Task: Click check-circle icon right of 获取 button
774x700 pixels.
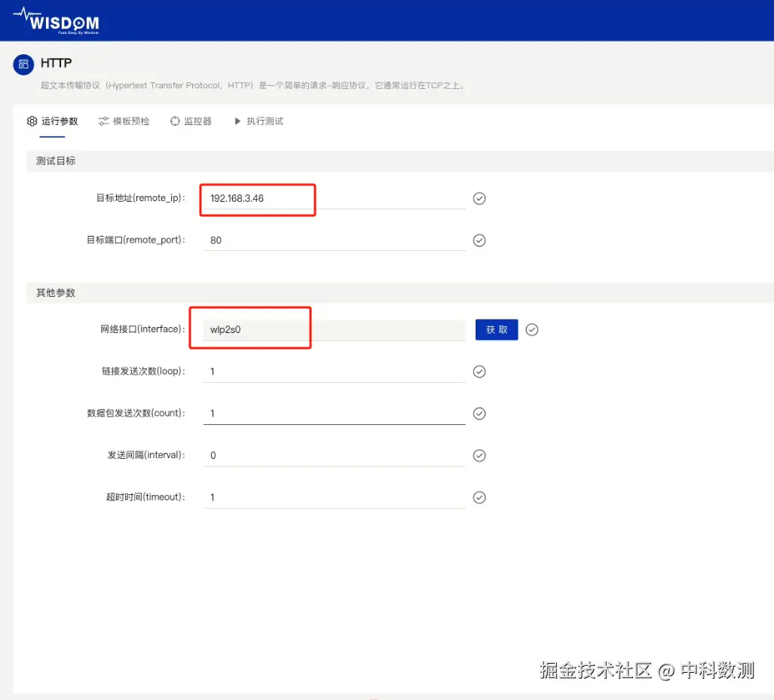Action: (531, 330)
